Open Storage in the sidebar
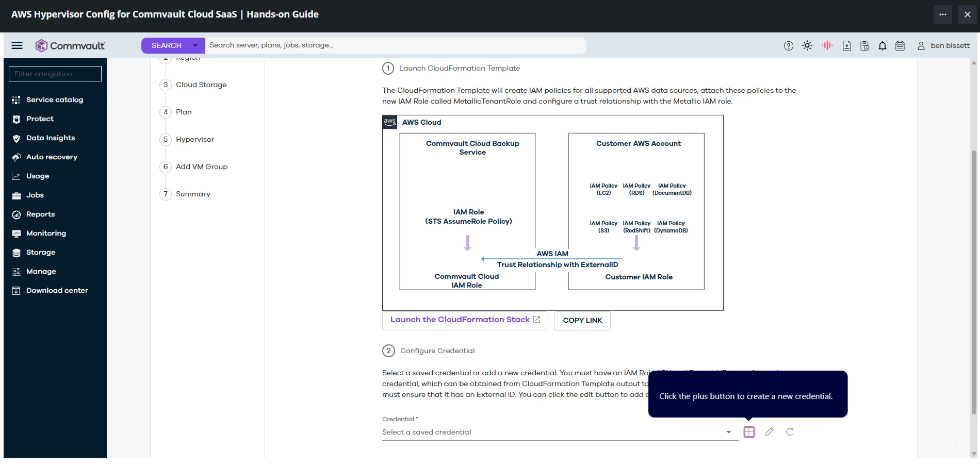The height and width of the screenshot is (466, 980). 41,252
